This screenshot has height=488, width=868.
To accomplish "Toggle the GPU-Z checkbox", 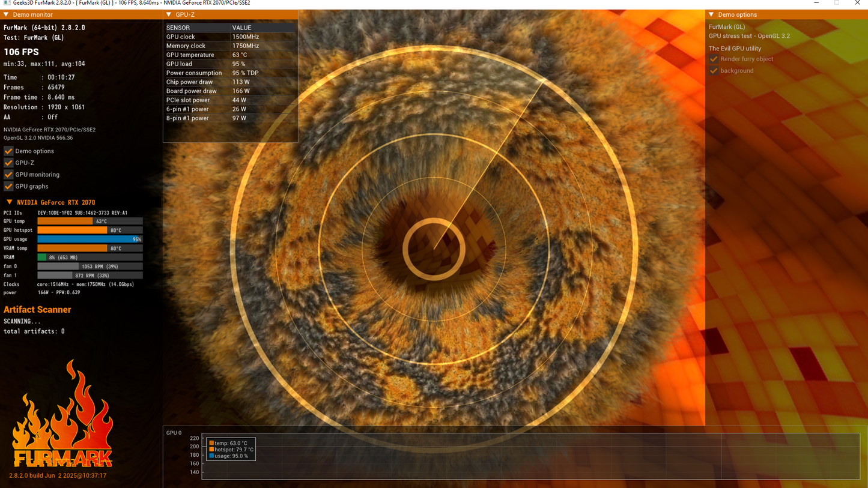I will pyautogui.click(x=8, y=163).
